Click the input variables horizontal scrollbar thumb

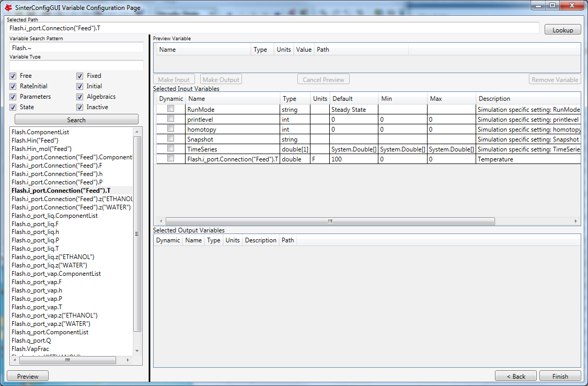330,221
